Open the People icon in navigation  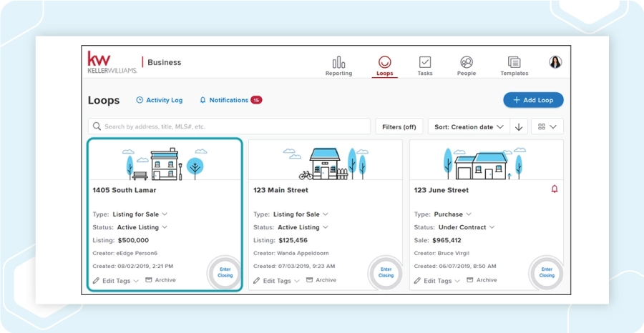click(466, 62)
